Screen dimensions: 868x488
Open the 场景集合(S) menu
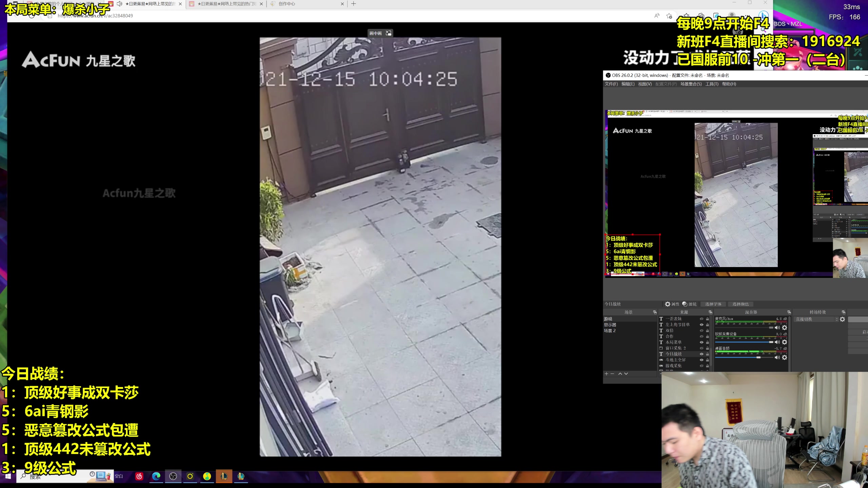[691, 84]
